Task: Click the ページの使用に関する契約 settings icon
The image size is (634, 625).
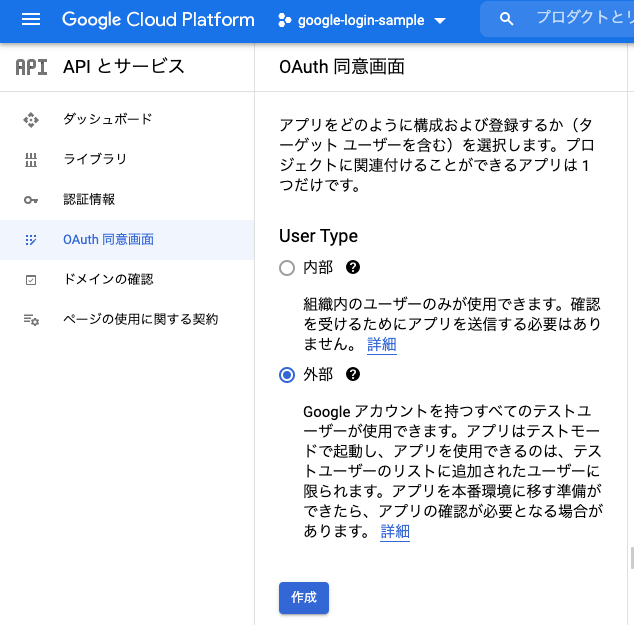Action: point(31,320)
